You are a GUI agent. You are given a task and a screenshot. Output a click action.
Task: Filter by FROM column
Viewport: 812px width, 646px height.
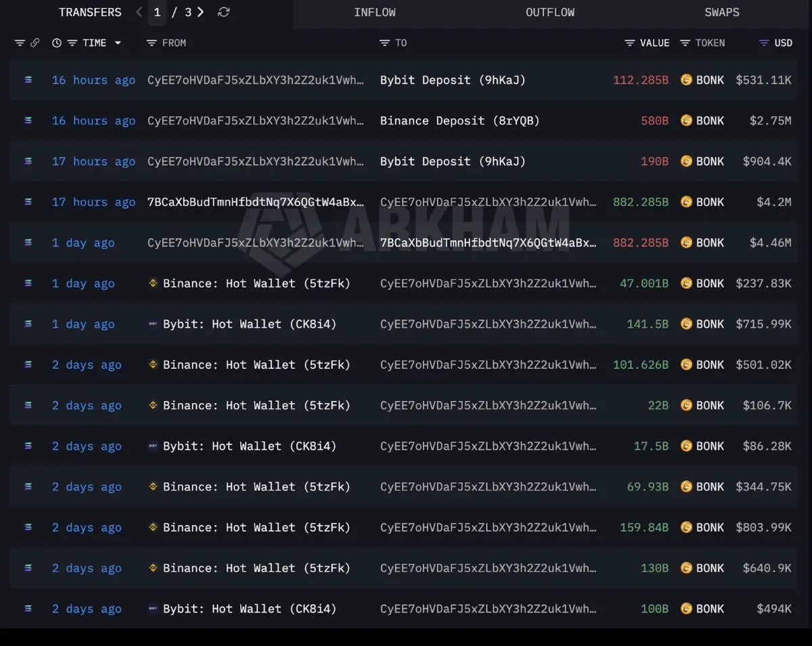152,43
